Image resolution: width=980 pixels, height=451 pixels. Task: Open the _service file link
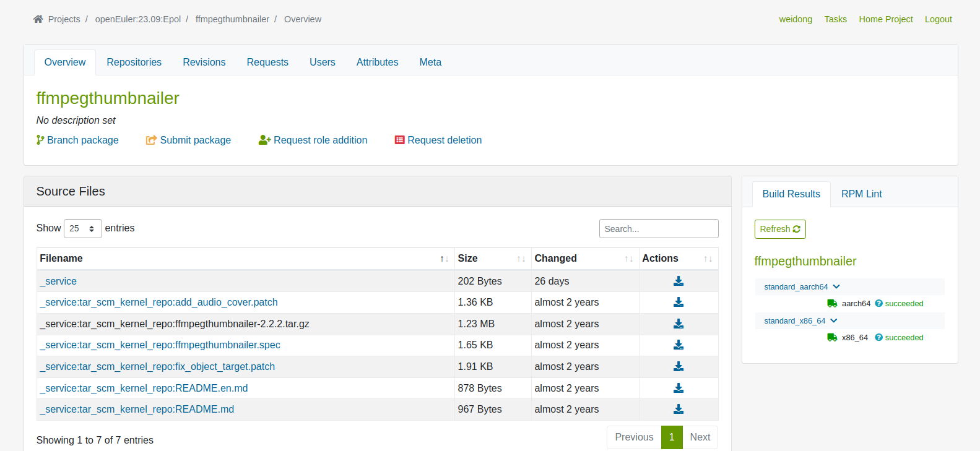pos(58,281)
